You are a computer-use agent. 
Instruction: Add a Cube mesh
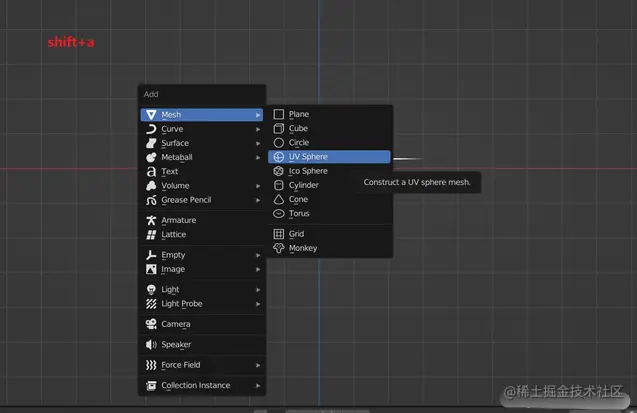pos(329,129)
